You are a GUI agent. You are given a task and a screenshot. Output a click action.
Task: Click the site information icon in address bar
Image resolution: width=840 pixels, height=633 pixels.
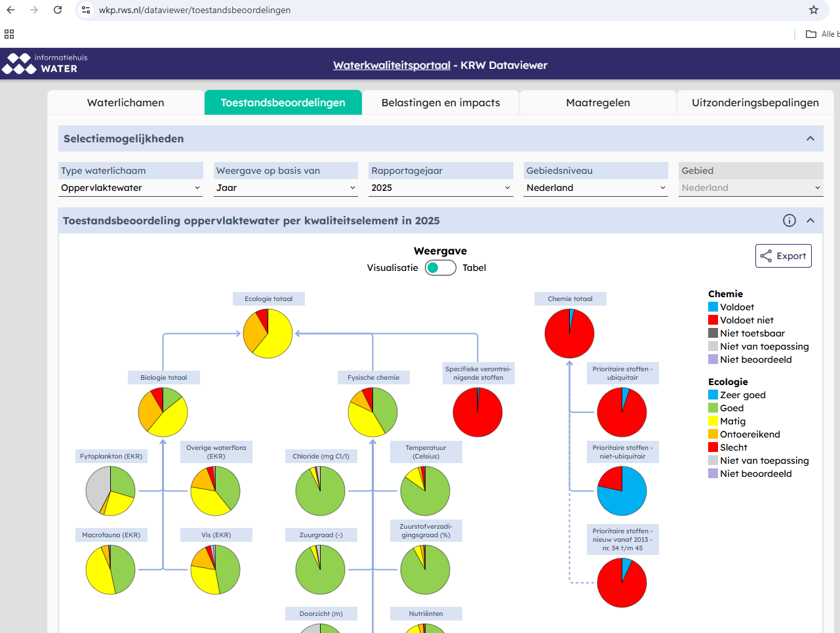tap(86, 10)
